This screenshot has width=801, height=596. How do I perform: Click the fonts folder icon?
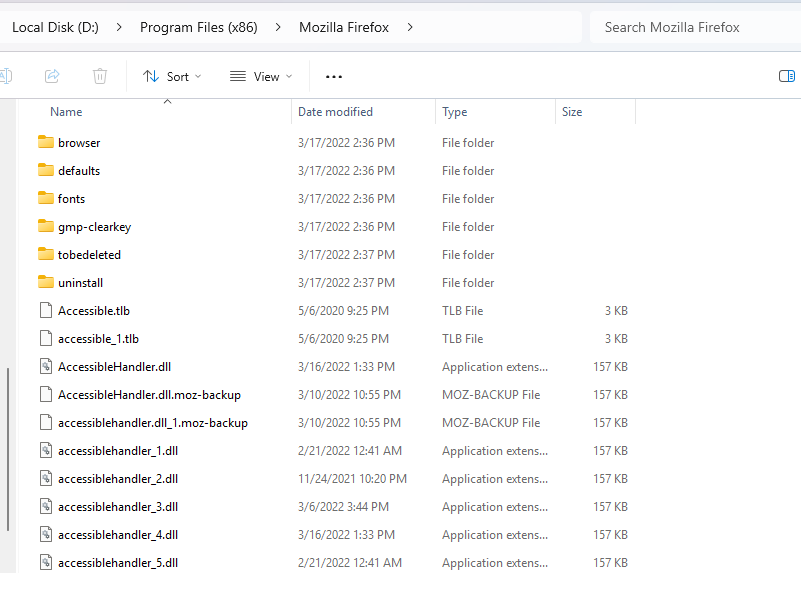click(x=46, y=198)
